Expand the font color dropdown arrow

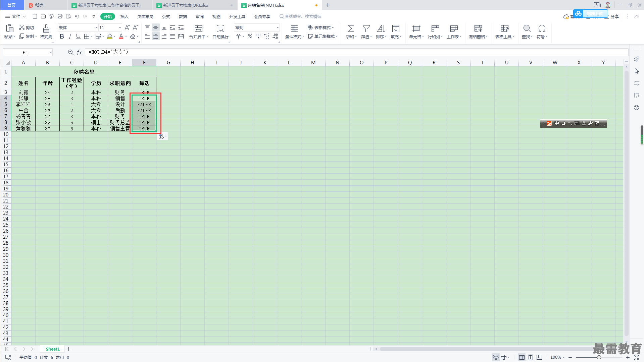[126, 37]
